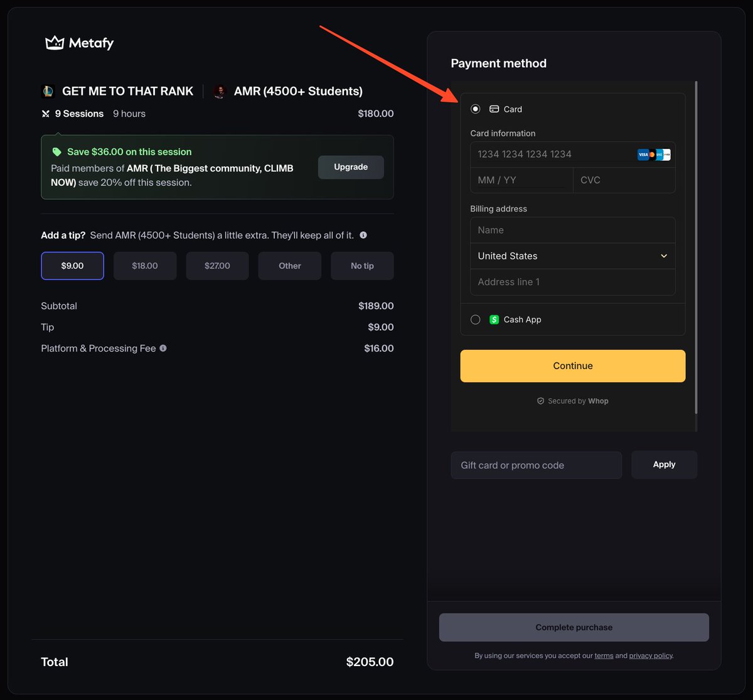
Task: Select the No tip option
Action: tap(362, 266)
